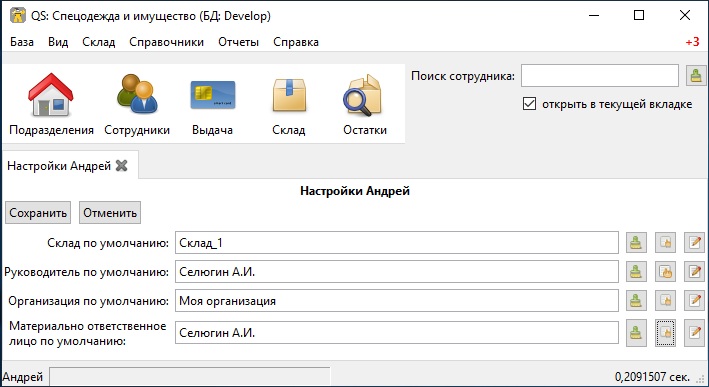
Task: Click the 'Организация по умолчанию:' label
Action: click(x=89, y=301)
